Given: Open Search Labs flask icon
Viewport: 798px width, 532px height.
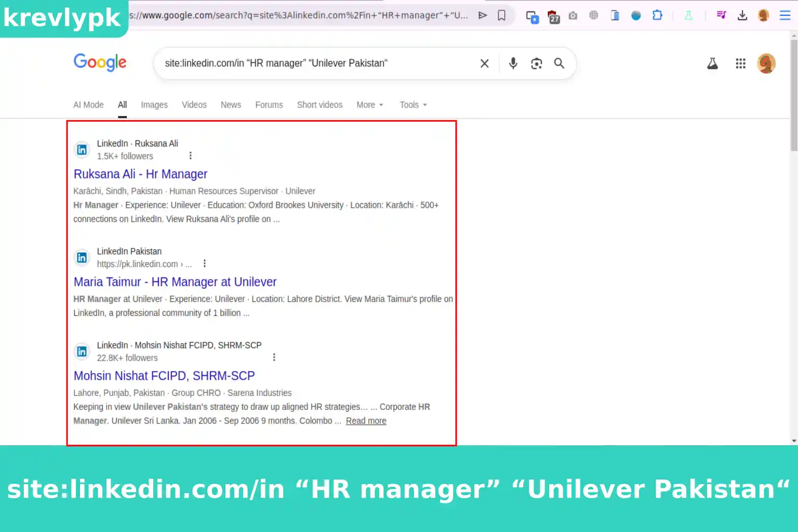Looking at the screenshot, I should 712,63.
